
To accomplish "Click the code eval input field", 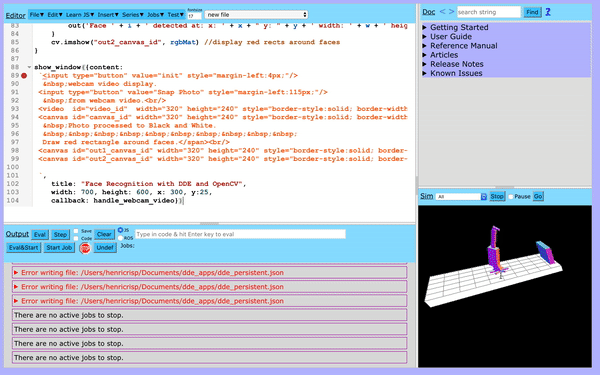I will [240, 234].
